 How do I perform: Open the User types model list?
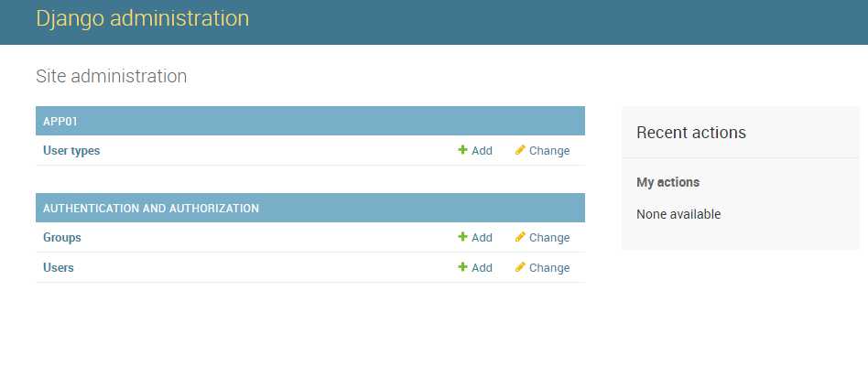coord(71,151)
